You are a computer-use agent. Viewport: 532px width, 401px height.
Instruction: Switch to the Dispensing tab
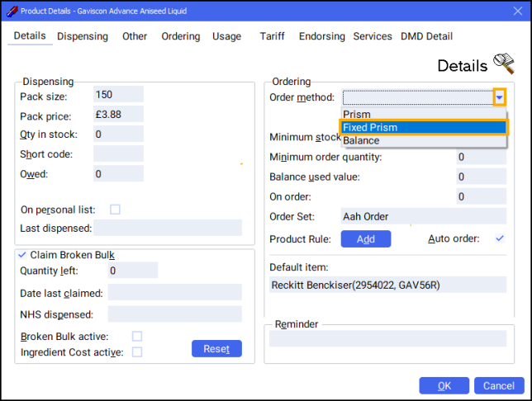tap(83, 36)
